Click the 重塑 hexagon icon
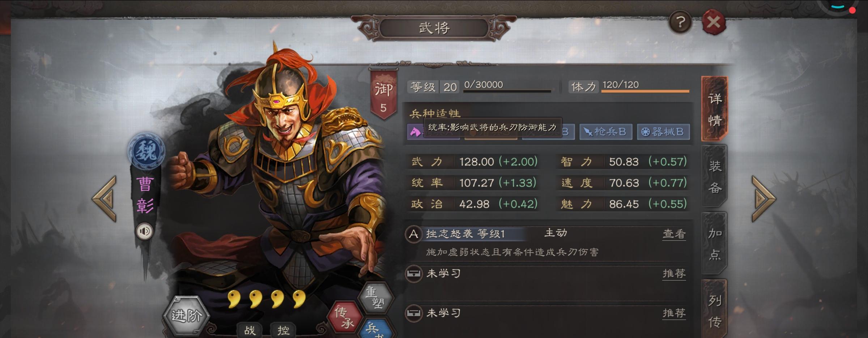Image resolution: width=868 pixels, height=338 pixels. (375, 297)
